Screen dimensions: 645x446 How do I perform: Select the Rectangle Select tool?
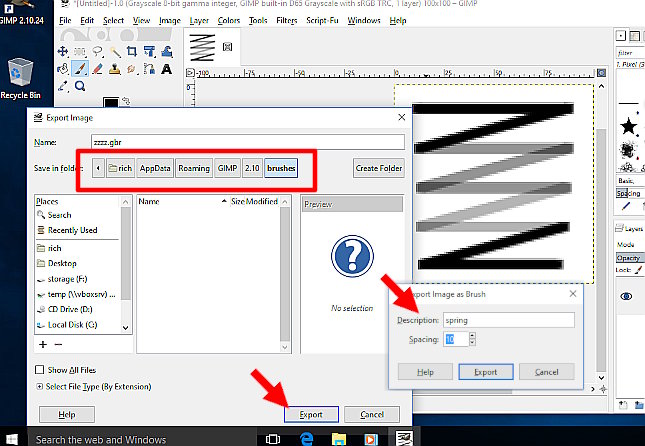point(80,51)
